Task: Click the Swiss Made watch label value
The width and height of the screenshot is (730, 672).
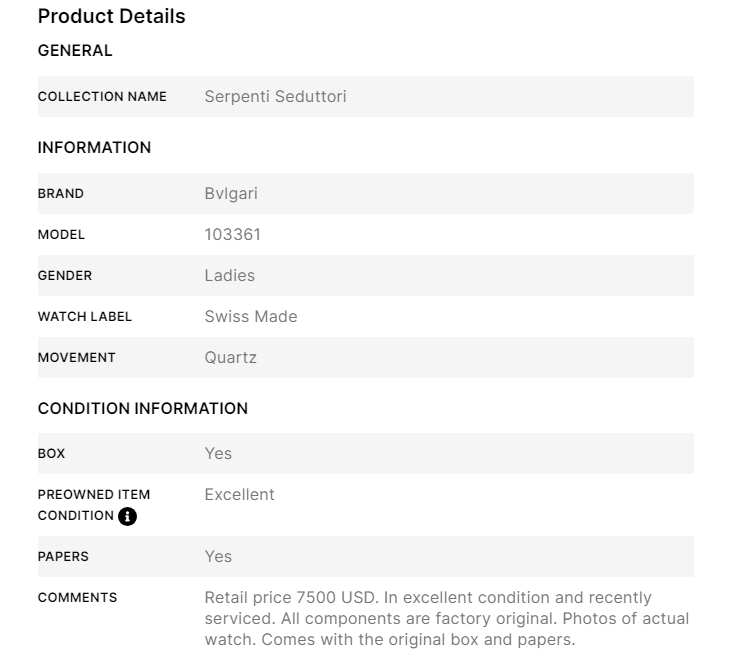Action: [251, 317]
